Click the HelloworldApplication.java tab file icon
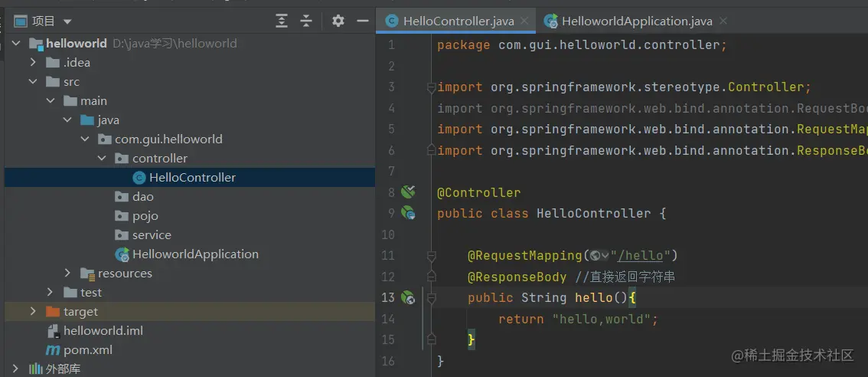 pos(551,21)
